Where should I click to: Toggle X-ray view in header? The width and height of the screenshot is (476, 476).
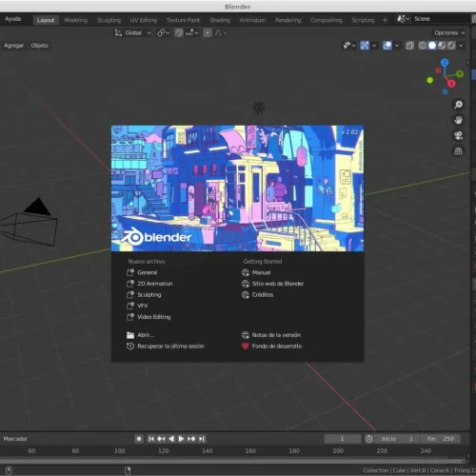409,46
